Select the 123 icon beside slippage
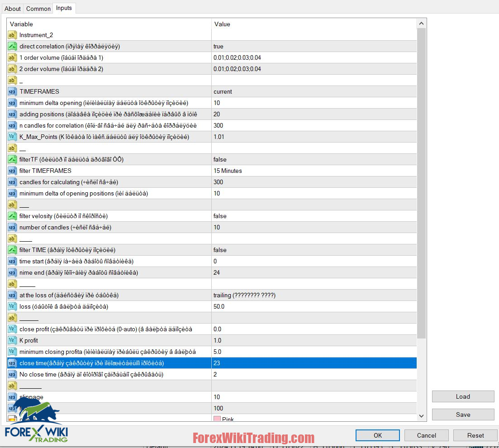Image resolution: width=499 pixels, height=448 pixels. (12, 397)
